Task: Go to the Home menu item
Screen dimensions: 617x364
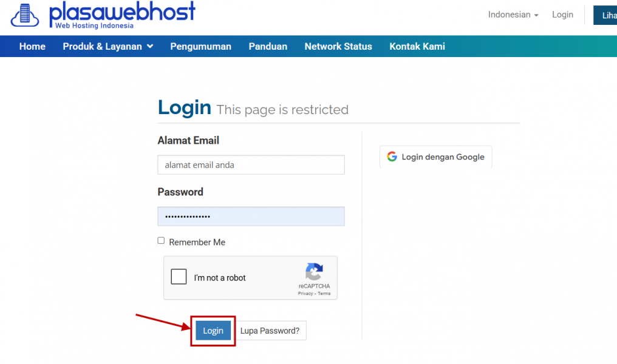Action: pos(32,46)
